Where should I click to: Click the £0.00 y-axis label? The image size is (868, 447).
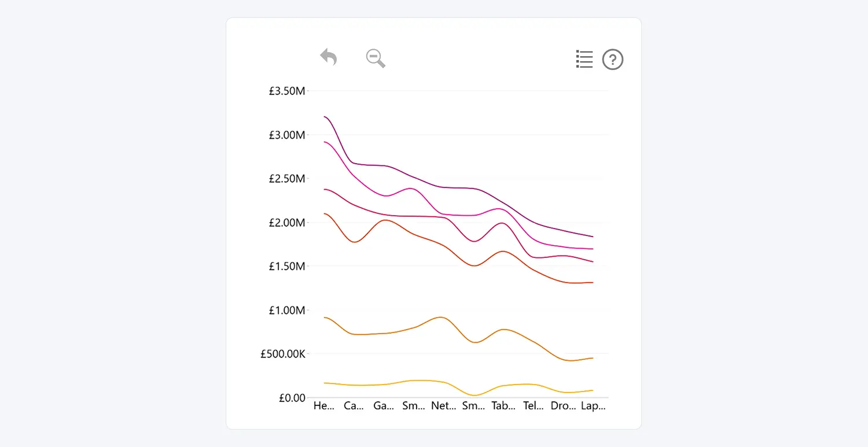(292, 398)
